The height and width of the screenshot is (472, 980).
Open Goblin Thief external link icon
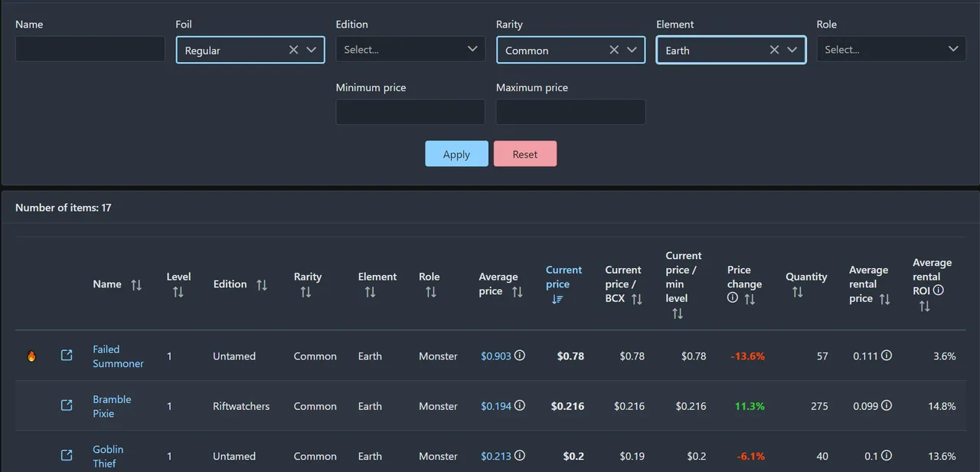click(67, 455)
